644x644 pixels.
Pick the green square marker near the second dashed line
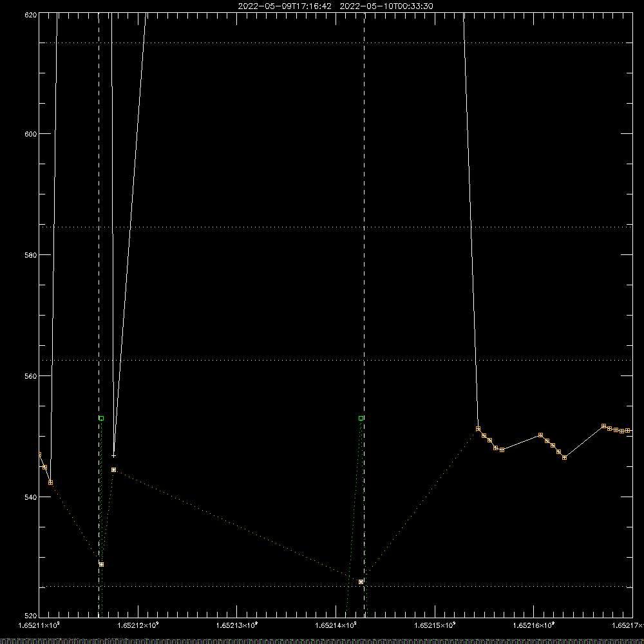361,419
